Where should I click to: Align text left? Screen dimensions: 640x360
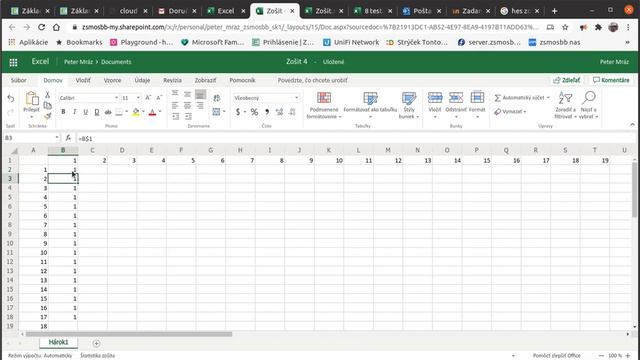(x=175, y=106)
